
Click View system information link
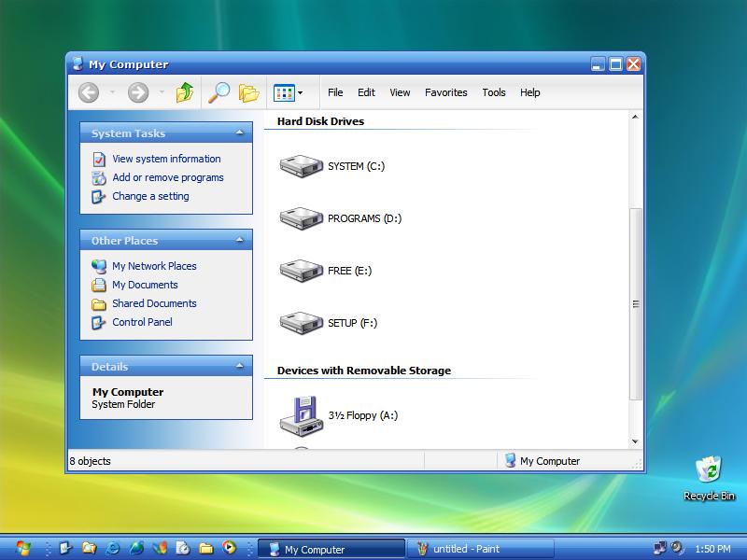[x=166, y=159]
